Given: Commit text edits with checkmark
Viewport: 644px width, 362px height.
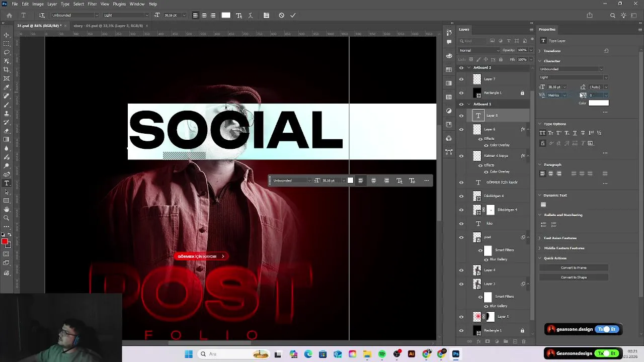Looking at the screenshot, I should pyautogui.click(x=293, y=15).
